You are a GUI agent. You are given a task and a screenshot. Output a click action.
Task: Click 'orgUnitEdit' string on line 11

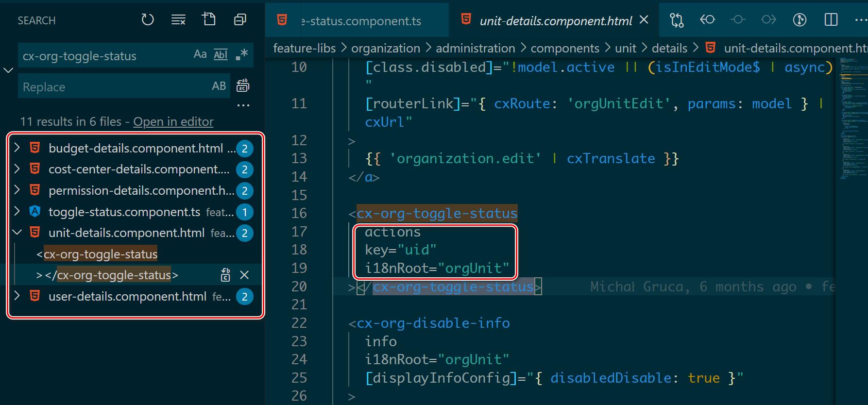pyautogui.click(x=619, y=103)
